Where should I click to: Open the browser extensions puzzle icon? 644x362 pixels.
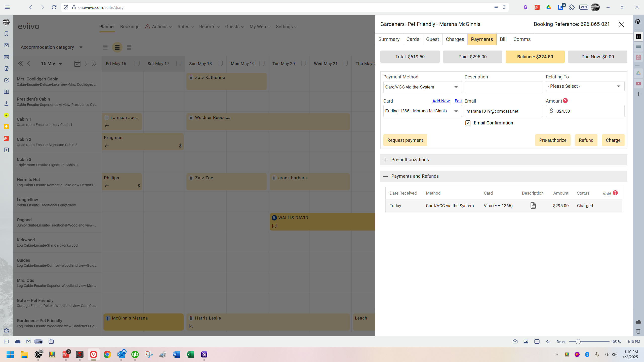[572, 7]
